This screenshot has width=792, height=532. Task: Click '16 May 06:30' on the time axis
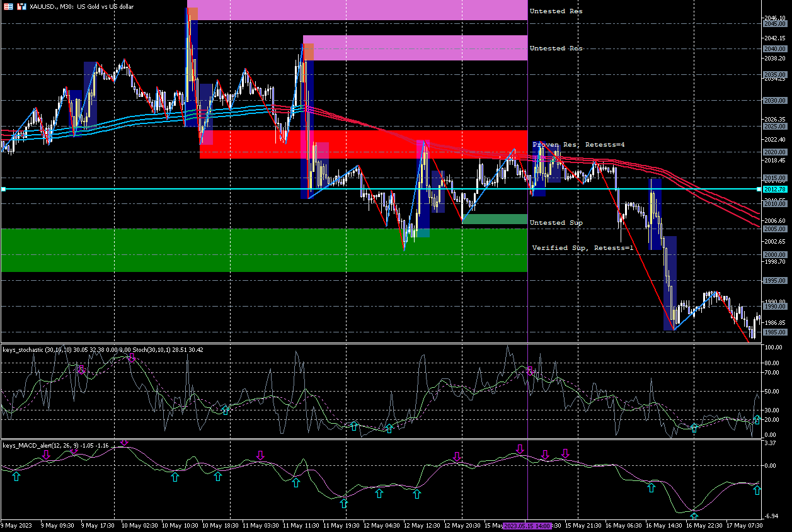[x=624, y=525]
